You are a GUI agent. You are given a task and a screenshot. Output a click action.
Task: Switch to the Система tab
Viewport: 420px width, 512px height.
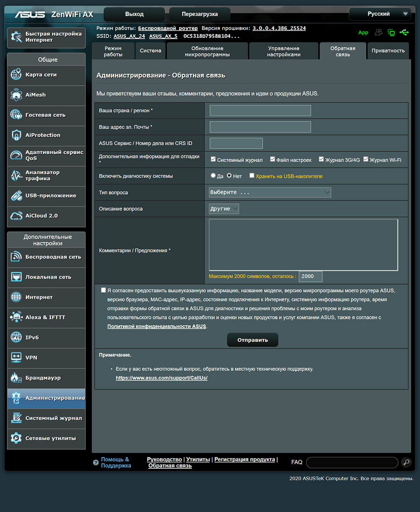[x=150, y=51]
